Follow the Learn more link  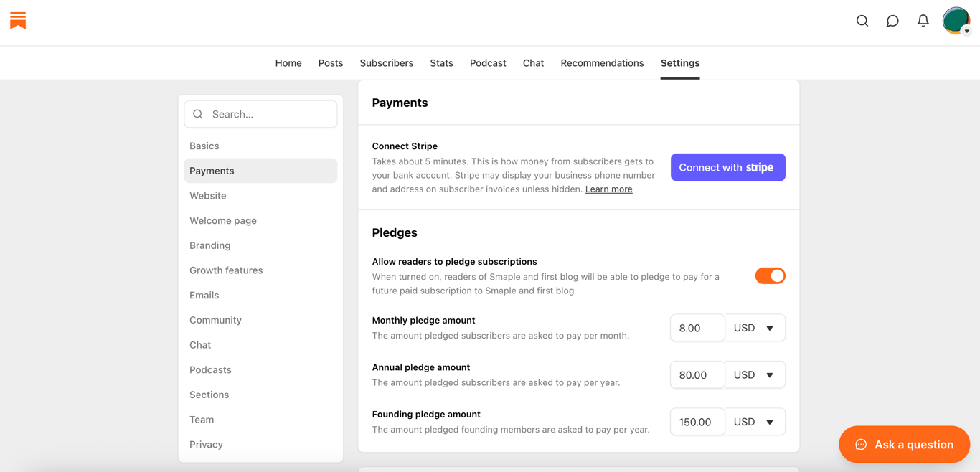[608, 189]
